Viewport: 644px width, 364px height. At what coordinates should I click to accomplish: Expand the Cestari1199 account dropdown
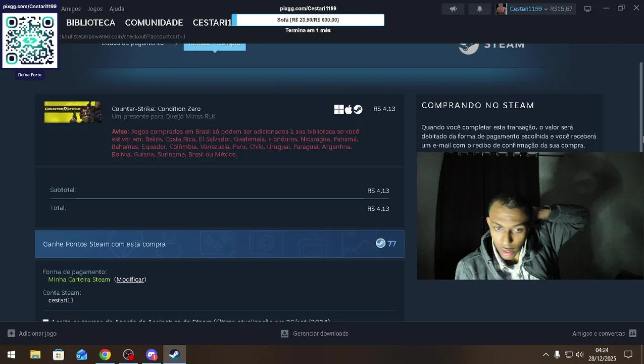[x=528, y=9]
